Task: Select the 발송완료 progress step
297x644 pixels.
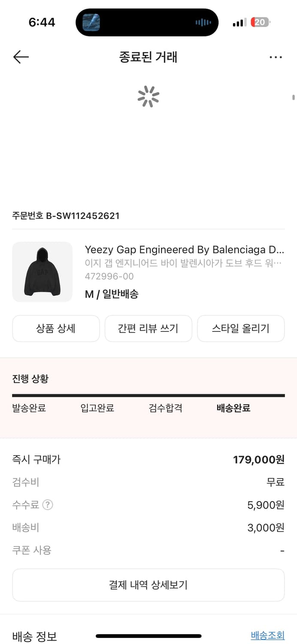Action: 29,408
